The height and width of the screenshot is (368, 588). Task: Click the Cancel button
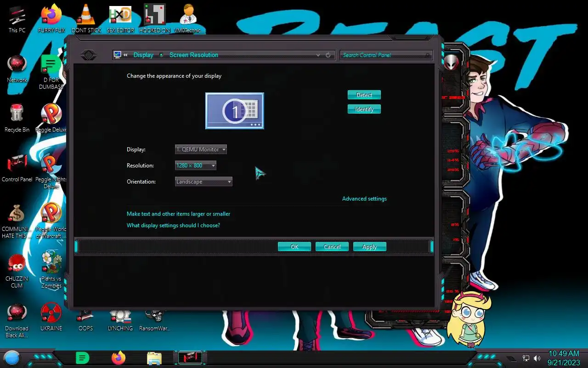pyautogui.click(x=332, y=247)
